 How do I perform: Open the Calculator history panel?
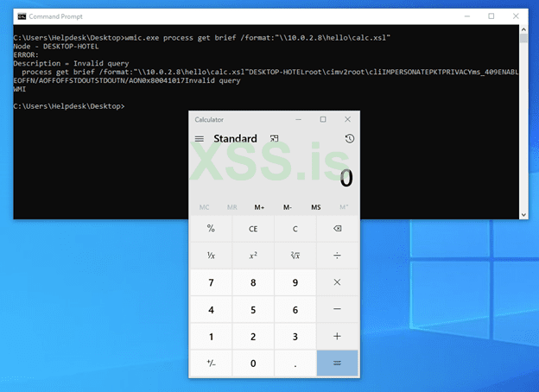(349, 138)
